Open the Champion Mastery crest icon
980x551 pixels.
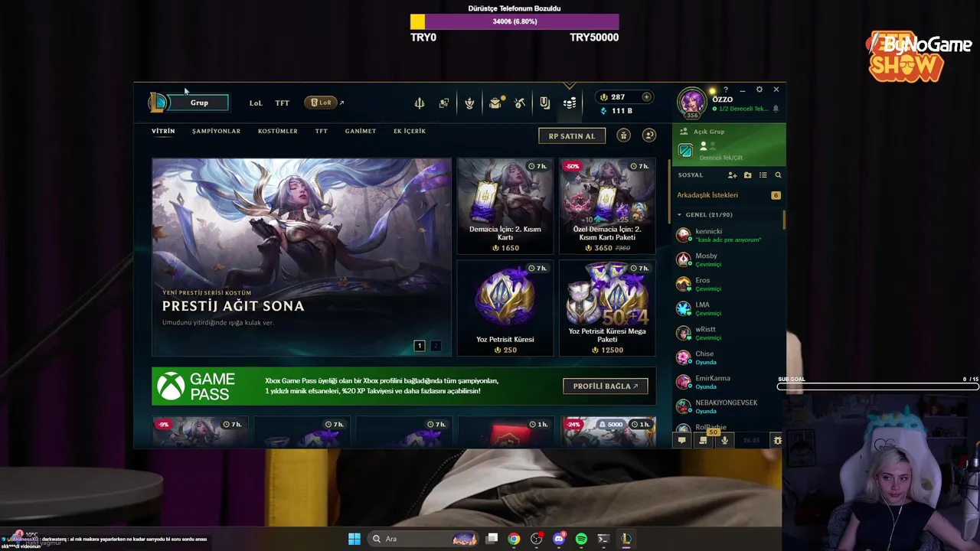click(x=469, y=103)
